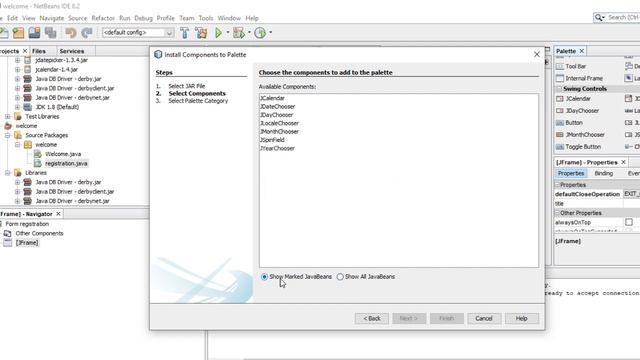This screenshot has height=360, width=640.
Task: Click the Profile Project clock icon
Action: [x=260, y=33]
